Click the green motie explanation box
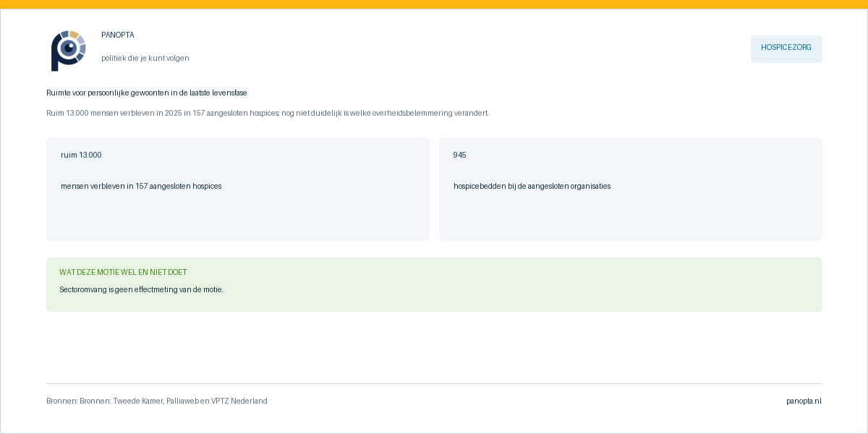 [434, 284]
